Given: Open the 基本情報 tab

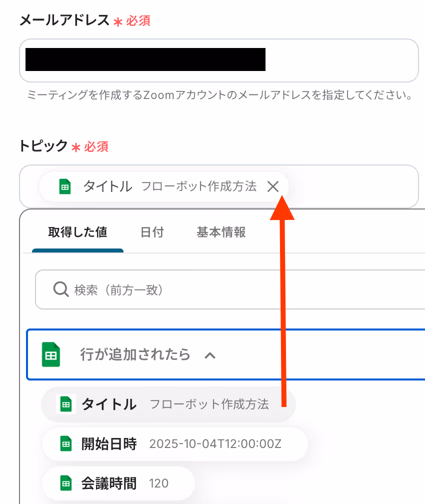Looking at the screenshot, I should click(221, 232).
